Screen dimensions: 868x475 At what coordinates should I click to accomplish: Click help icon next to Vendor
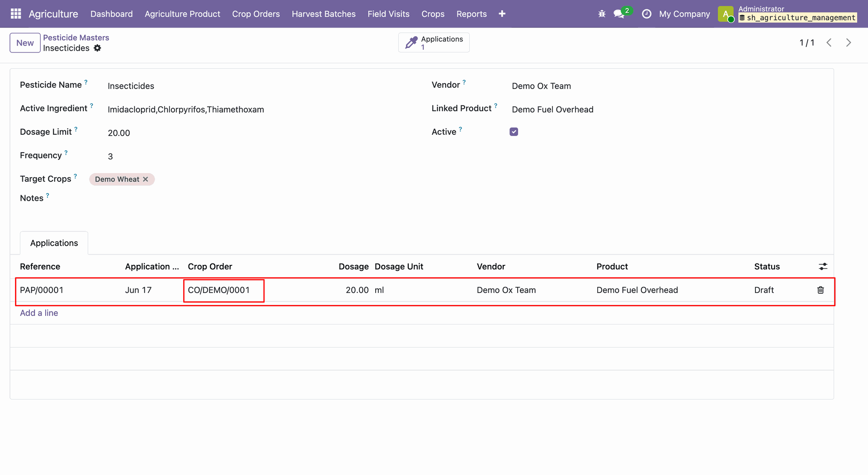[x=464, y=82]
